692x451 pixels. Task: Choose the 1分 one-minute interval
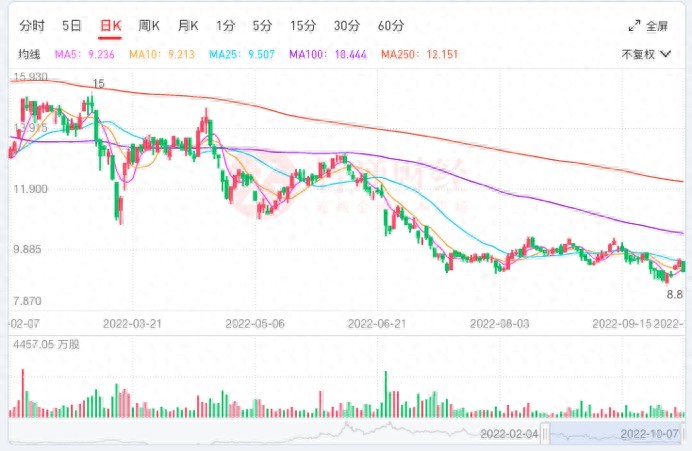click(x=225, y=25)
